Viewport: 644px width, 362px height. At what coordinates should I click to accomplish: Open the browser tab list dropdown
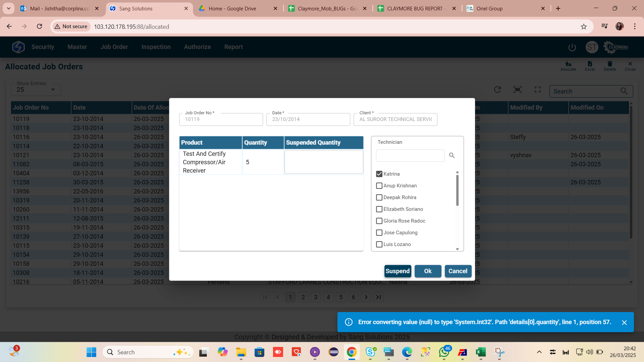point(8,8)
